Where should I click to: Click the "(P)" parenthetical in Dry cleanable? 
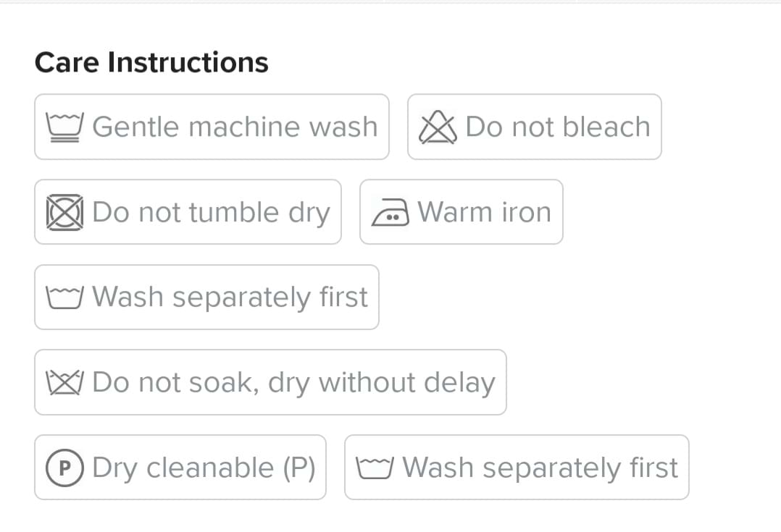coord(298,468)
